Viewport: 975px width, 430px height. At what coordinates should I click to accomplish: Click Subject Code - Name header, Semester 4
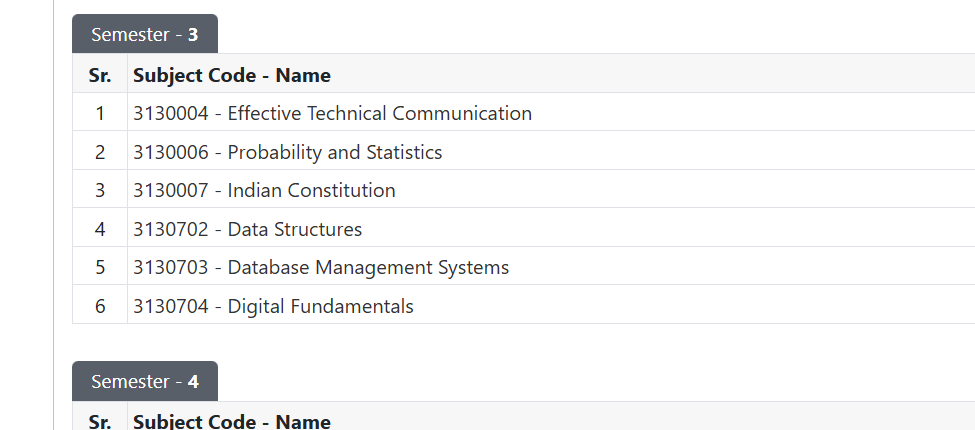(x=232, y=421)
